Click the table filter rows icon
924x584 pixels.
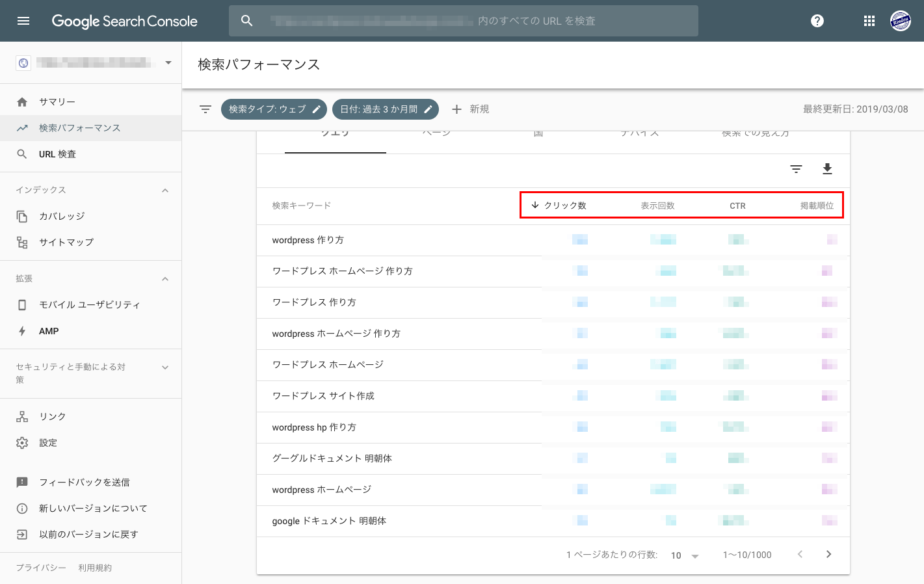pos(796,169)
